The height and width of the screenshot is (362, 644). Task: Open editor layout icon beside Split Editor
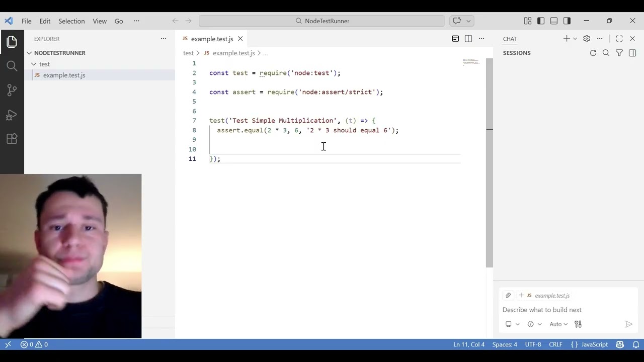coord(455,39)
